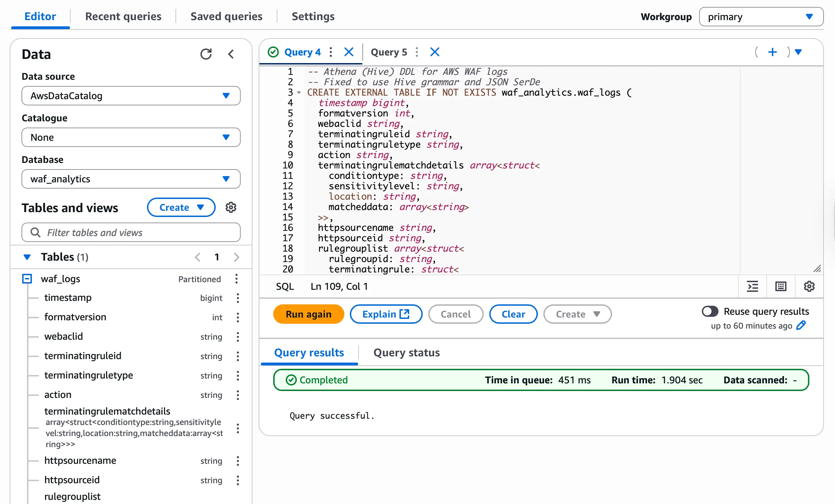835x504 pixels.
Task: Click the search icon in filter box
Action: tap(35, 232)
